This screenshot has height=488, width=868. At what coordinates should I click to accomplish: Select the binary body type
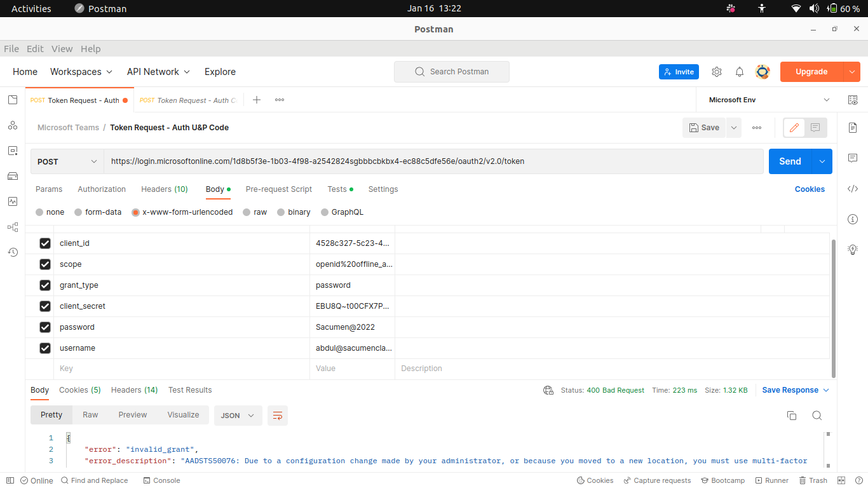tap(281, 212)
